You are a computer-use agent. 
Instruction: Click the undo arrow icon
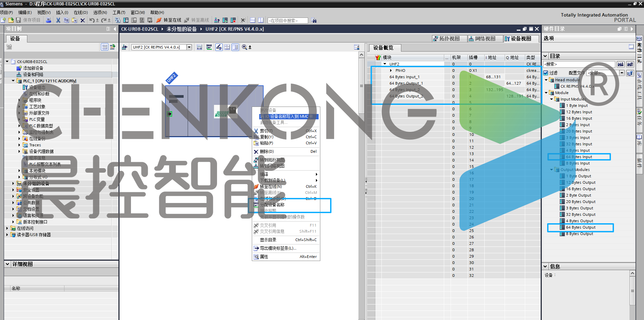[x=92, y=20]
